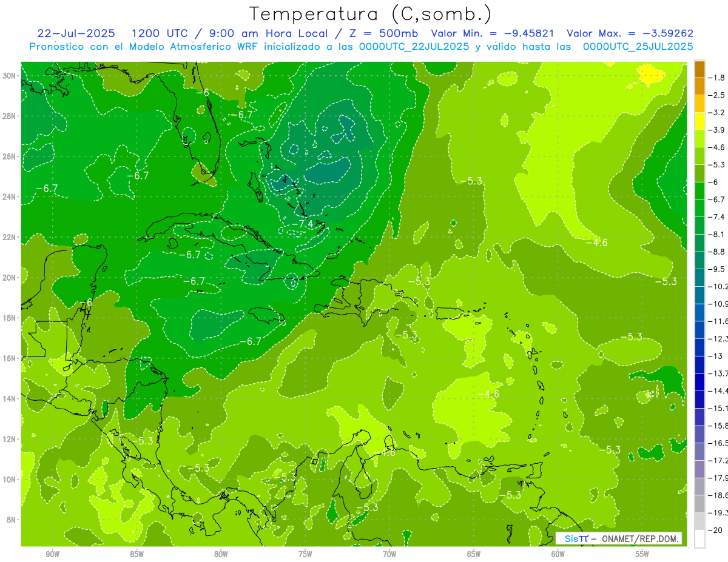The height and width of the screenshot is (562, 728).
Task: Select the -19.3 color bar label
Action: click(718, 513)
